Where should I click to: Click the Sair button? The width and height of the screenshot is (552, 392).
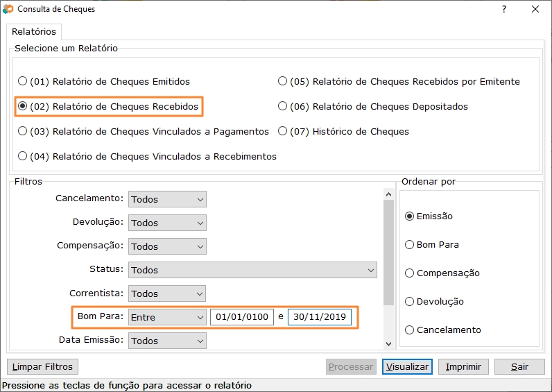point(519,366)
